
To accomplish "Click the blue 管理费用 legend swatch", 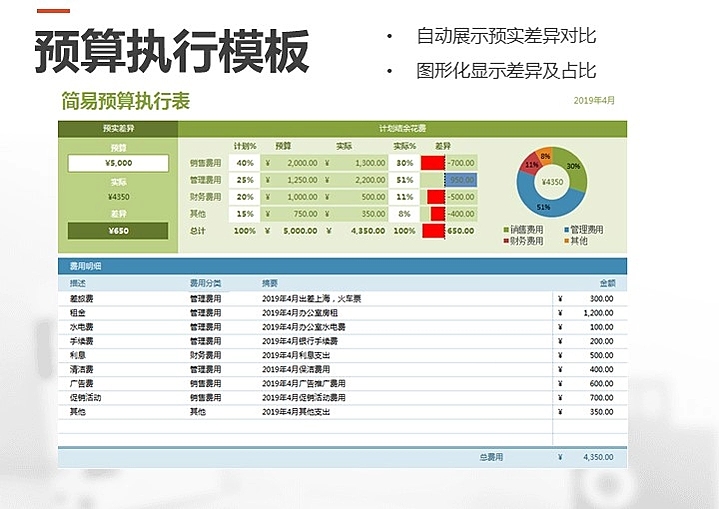I will pos(565,230).
